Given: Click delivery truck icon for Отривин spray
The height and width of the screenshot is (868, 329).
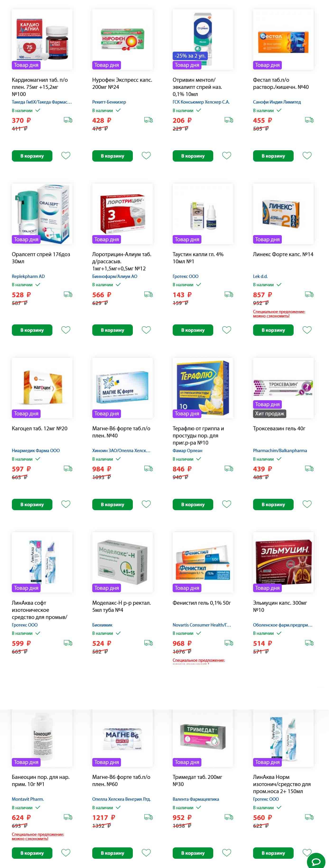Looking at the screenshot, I should [x=229, y=120].
